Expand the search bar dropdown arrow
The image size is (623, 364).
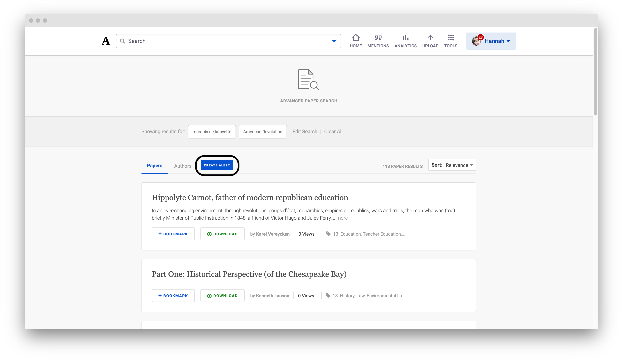333,41
